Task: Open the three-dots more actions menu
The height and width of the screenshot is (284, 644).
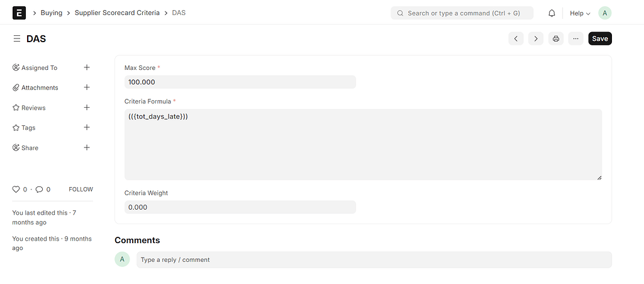Action: click(x=575, y=39)
